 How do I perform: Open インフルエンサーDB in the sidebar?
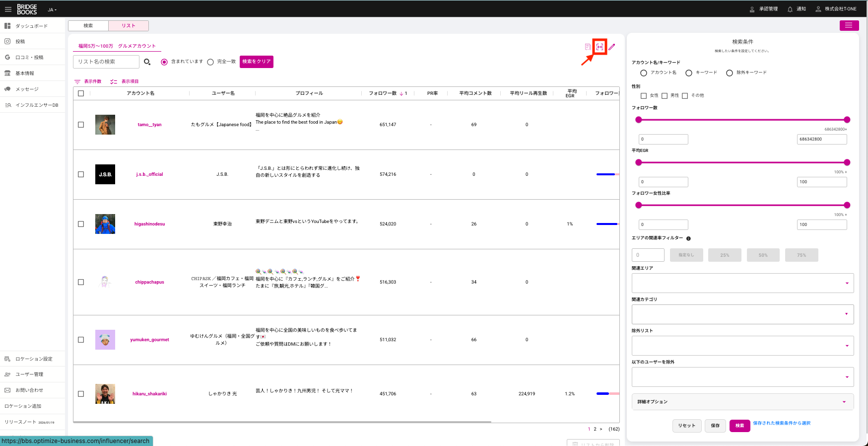(x=36, y=105)
